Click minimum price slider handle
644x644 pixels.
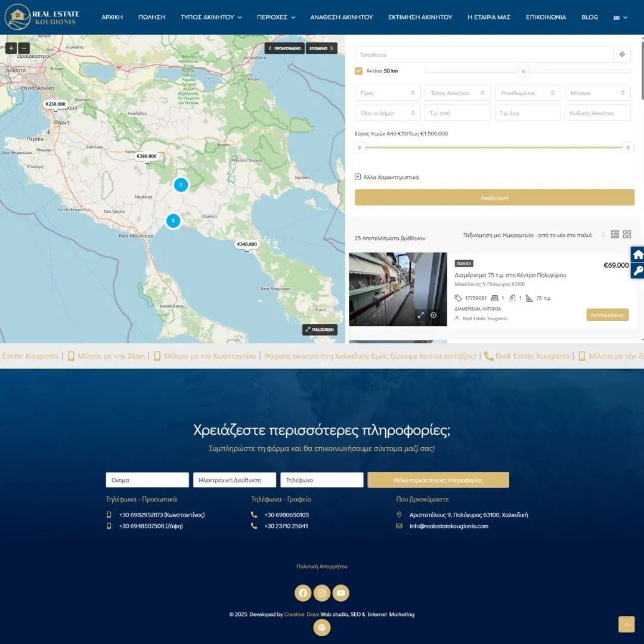point(360,147)
